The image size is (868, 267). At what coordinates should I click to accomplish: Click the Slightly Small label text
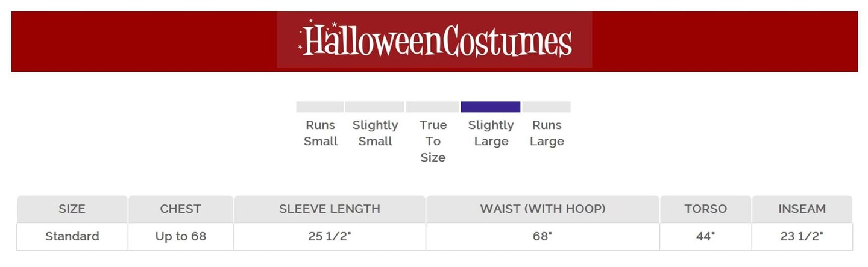[x=375, y=133]
